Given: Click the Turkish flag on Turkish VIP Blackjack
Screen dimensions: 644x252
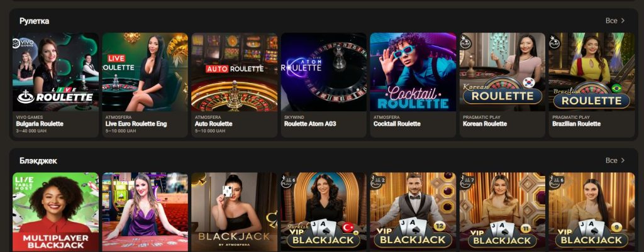Looking at the screenshot, I should (347, 227).
